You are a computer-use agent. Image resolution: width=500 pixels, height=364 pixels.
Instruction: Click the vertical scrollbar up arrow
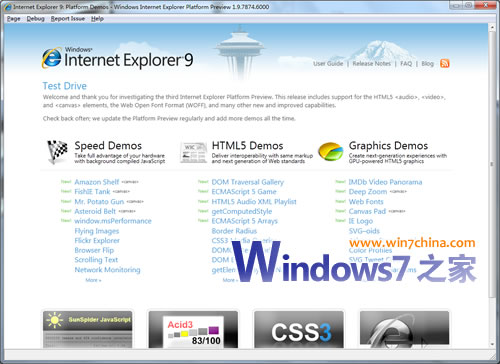click(492, 28)
